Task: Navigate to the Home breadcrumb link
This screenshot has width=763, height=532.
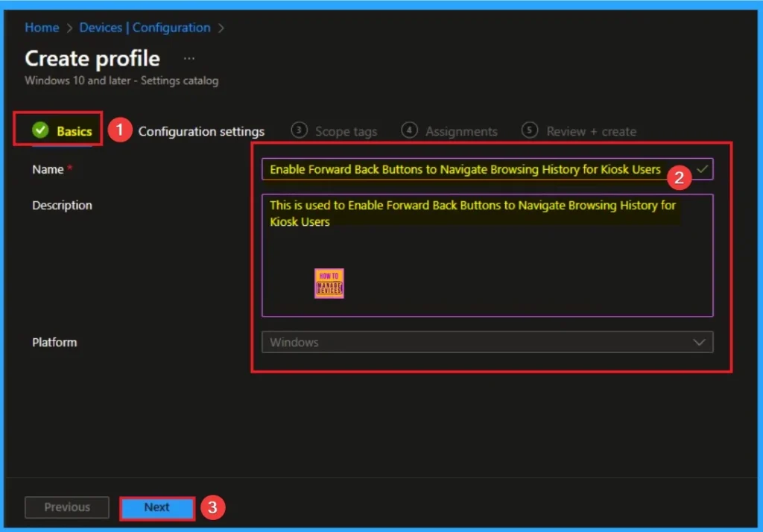Action: (42, 28)
